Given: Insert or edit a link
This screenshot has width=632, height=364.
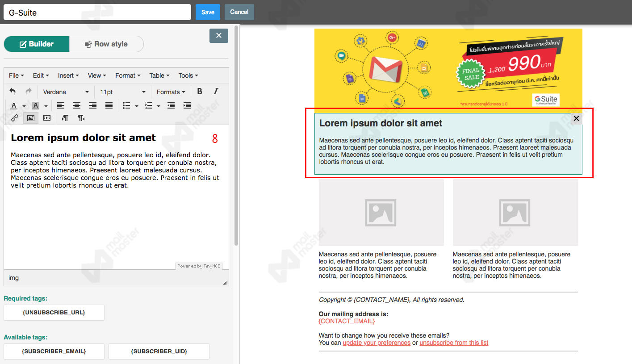Looking at the screenshot, I should tap(15, 118).
